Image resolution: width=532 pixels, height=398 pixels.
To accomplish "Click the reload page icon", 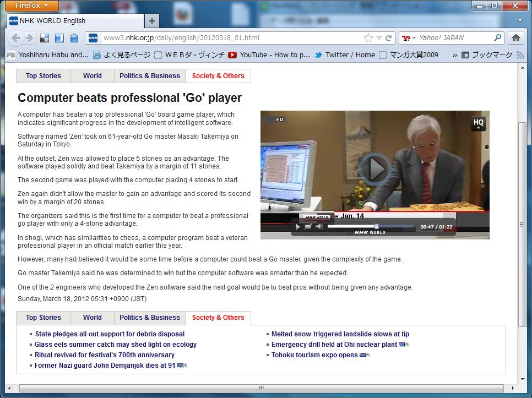I will pyautogui.click(x=389, y=38).
